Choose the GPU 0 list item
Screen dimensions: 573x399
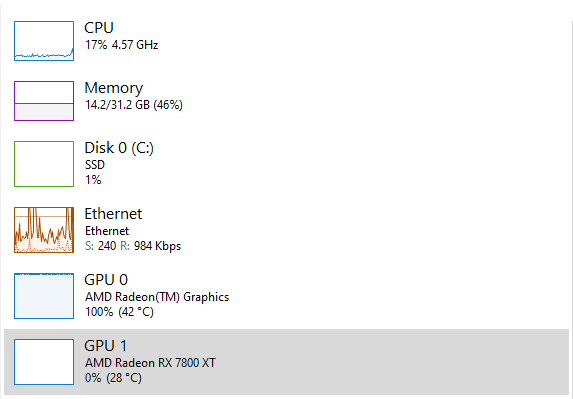click(x=286, y=296)
